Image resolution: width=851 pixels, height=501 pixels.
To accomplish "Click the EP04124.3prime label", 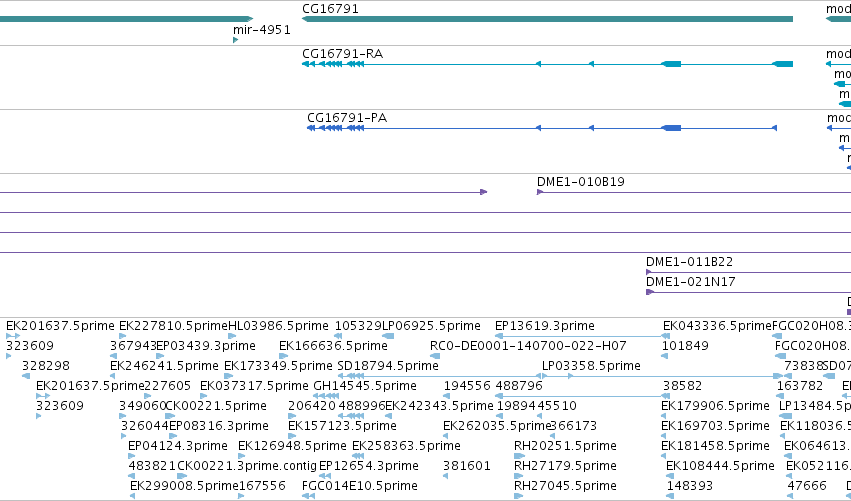I will [177, 446].
